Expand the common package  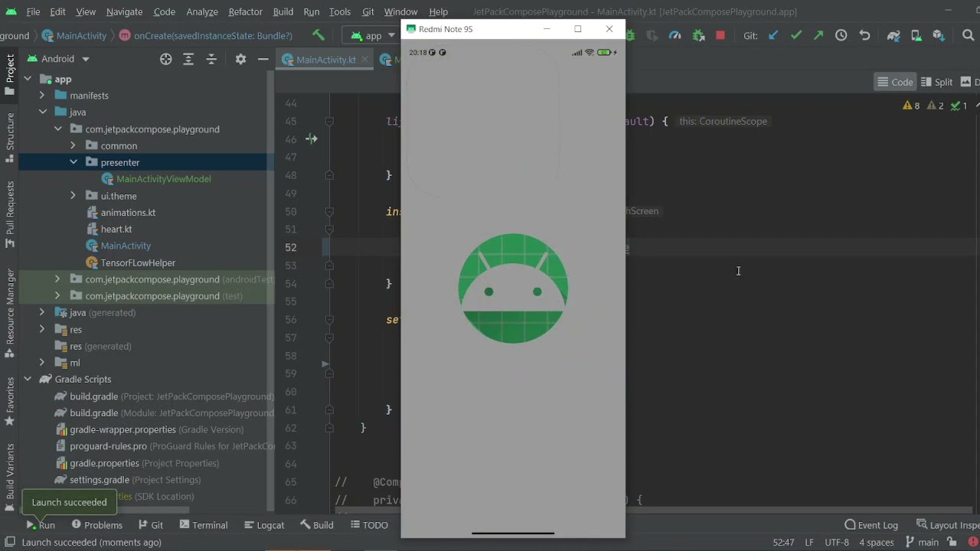[x=73, y=145]
